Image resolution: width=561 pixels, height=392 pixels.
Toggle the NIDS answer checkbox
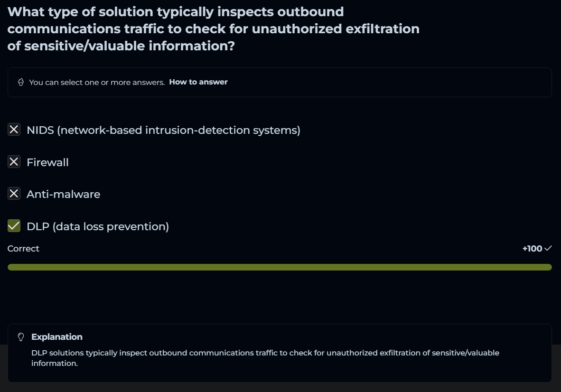14,130
